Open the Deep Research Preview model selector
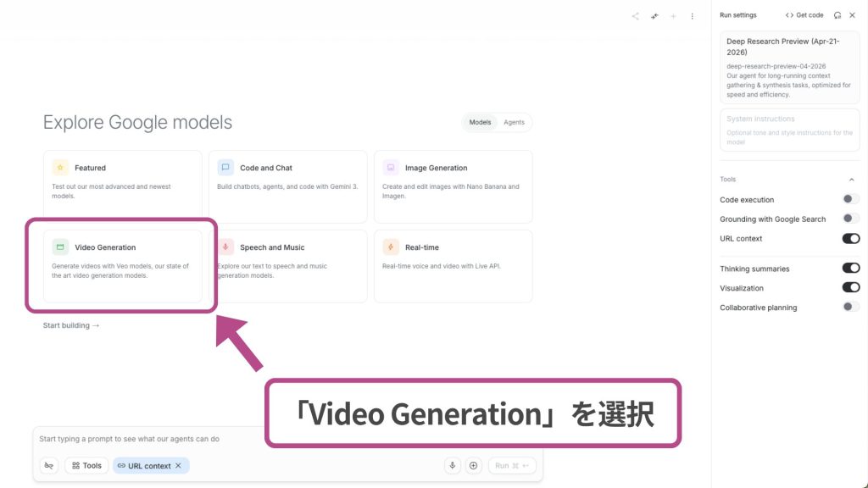 tap(789, 68)
